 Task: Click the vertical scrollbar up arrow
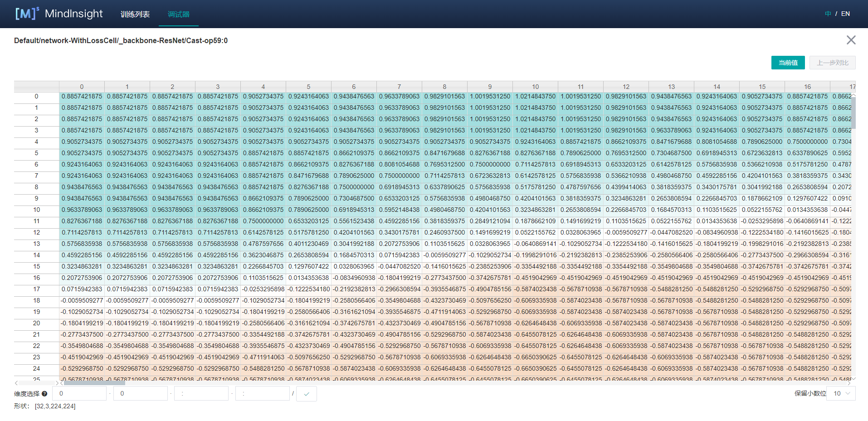pos(853,95)
